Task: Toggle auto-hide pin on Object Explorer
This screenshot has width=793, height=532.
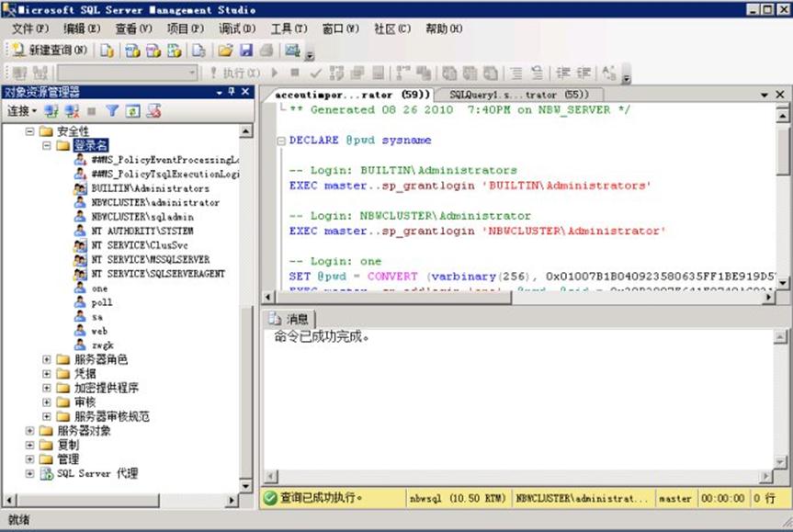Action: [232, 92]
